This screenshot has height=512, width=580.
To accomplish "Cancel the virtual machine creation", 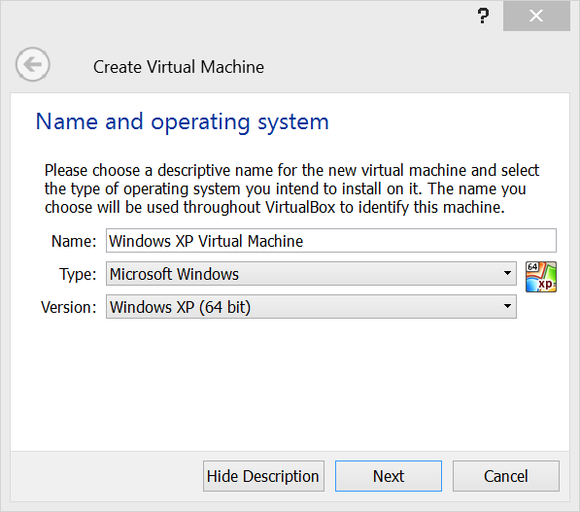I will tap(506, 476).
